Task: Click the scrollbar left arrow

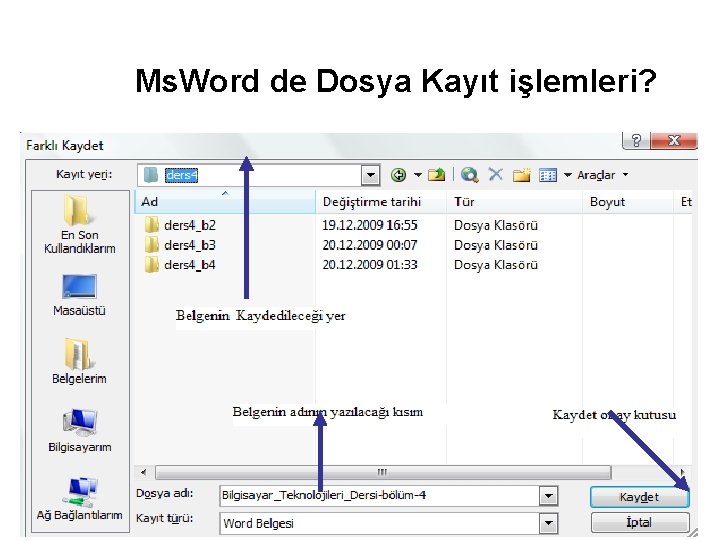Action: pyautogui.click(x=144, y=472)
